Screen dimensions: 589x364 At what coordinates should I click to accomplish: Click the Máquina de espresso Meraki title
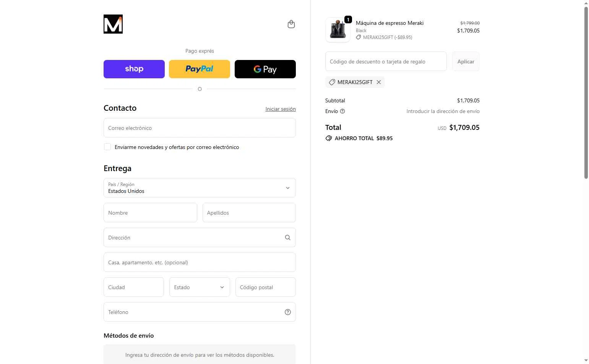[x=389, y=23]
